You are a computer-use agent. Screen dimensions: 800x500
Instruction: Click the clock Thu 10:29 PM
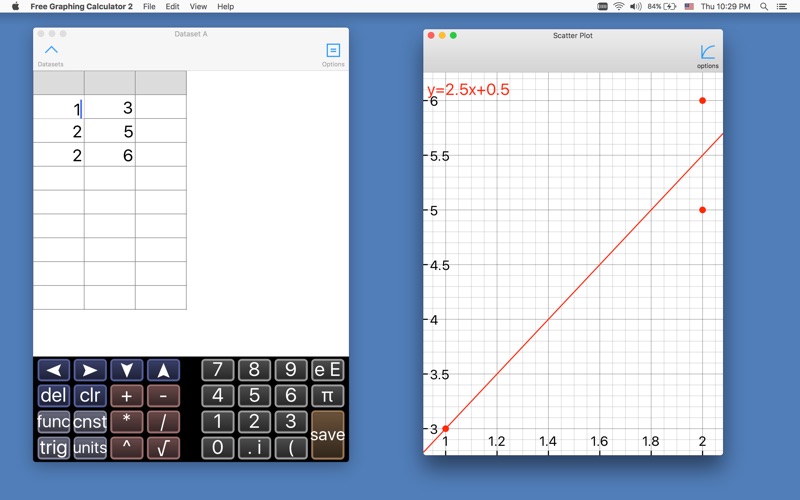[725, 7]
